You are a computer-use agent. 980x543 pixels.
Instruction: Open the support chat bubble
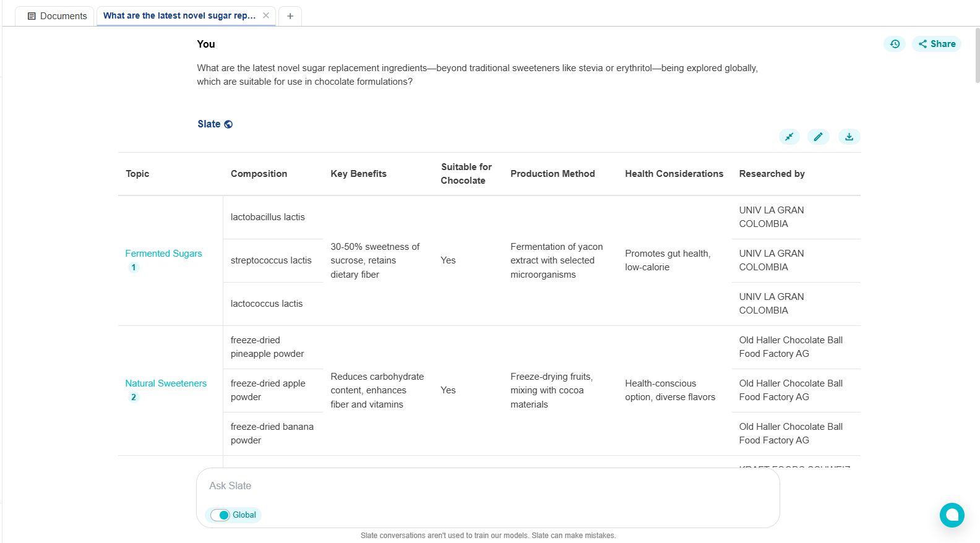(x=952, y=515)
